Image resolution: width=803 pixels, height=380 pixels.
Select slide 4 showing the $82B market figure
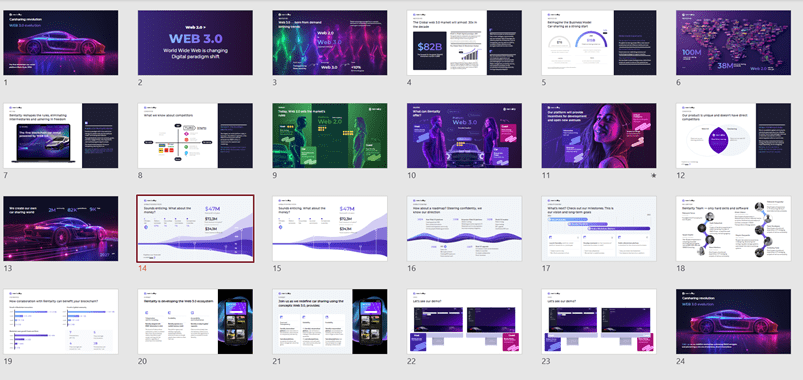click(464, 43)
